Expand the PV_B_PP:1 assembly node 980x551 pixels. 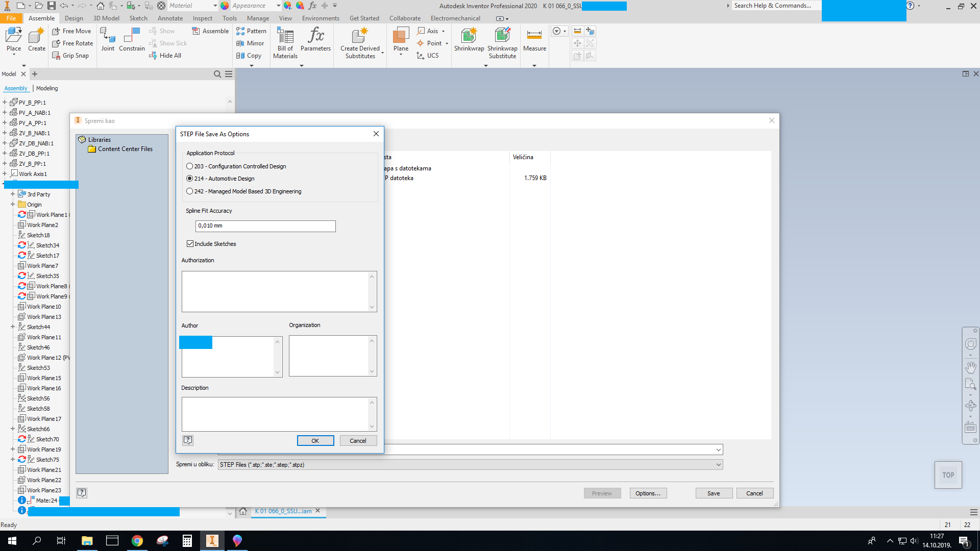click(5, 102)
